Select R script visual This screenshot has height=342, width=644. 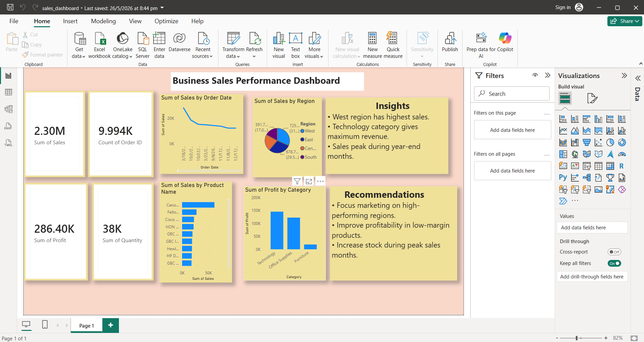[621, 166]
